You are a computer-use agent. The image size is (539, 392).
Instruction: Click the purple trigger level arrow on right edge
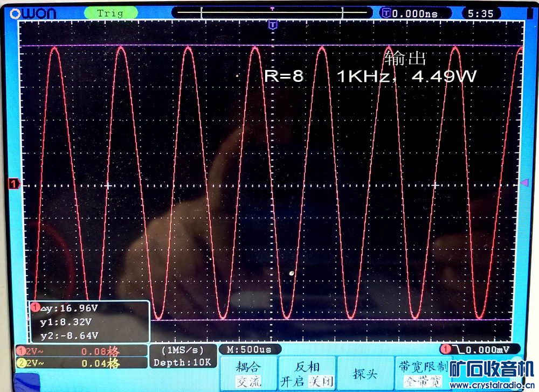pyautogui.click(x=524, y=183)
